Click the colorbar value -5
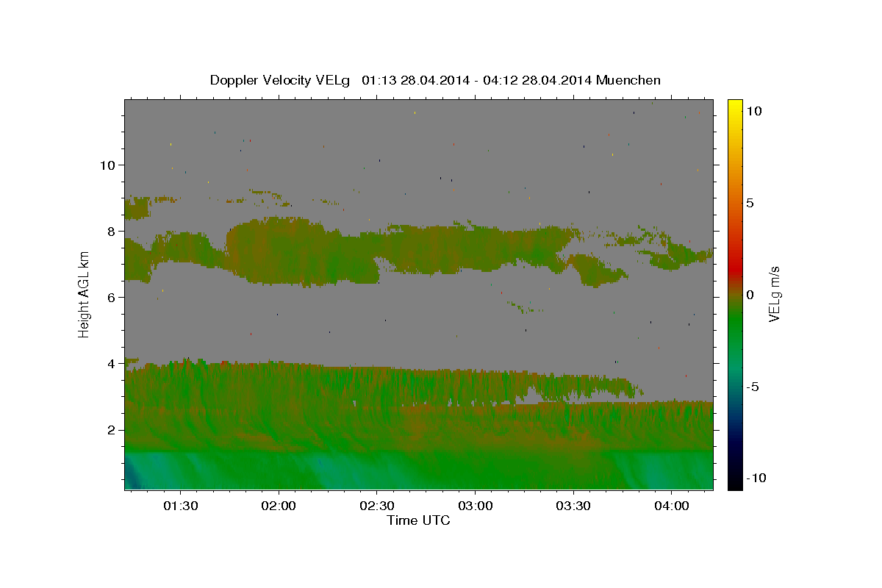Image resolution: width=882 pixels, height=588 pixels. tap(753, 386)
